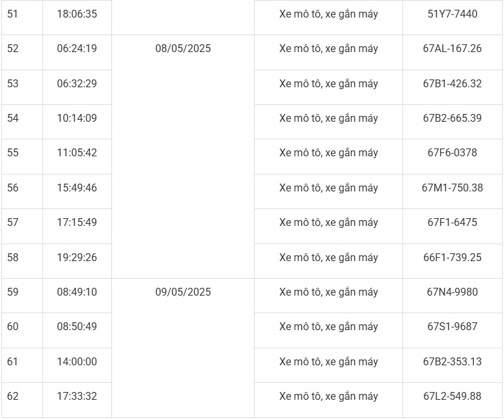Click plate 67B2-353.13
This screenshot has width=504, height=420.
[452, 361]
